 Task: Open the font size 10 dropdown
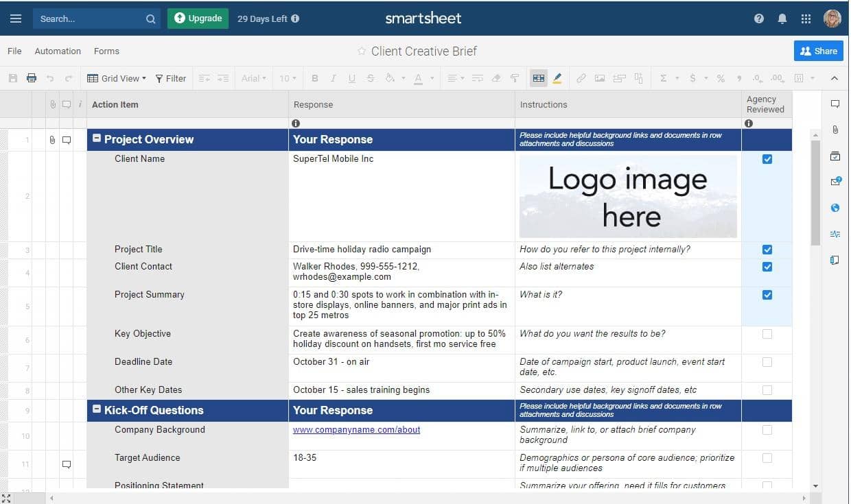click(288, 78)
